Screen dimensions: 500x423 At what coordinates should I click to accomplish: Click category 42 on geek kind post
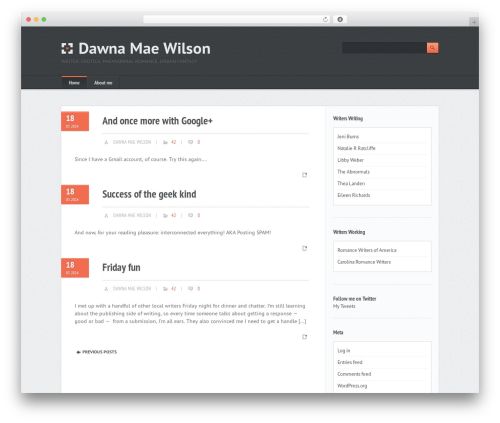point(173,216)
